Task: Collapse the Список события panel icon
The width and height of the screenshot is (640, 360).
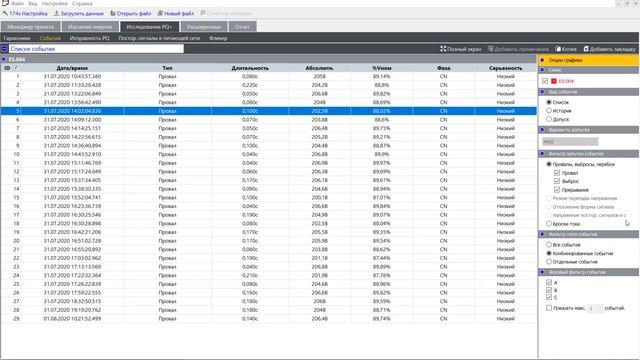Action: click(4, 49)
